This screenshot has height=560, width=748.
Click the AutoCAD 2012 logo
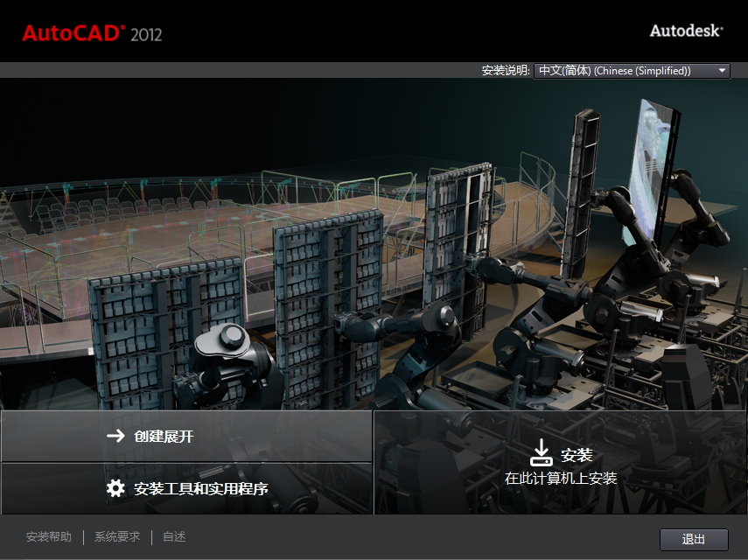point(92,33)
